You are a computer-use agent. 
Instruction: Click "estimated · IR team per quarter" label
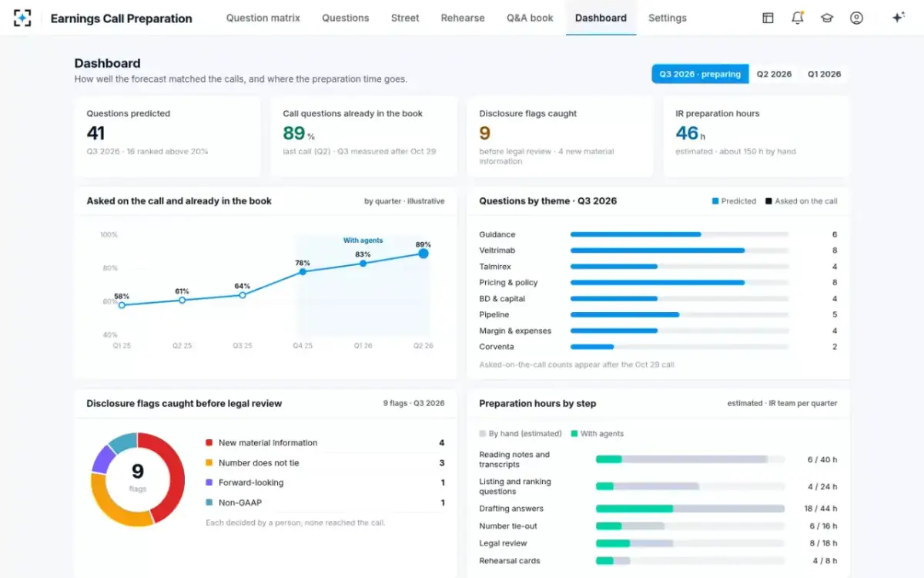(782, 403)
